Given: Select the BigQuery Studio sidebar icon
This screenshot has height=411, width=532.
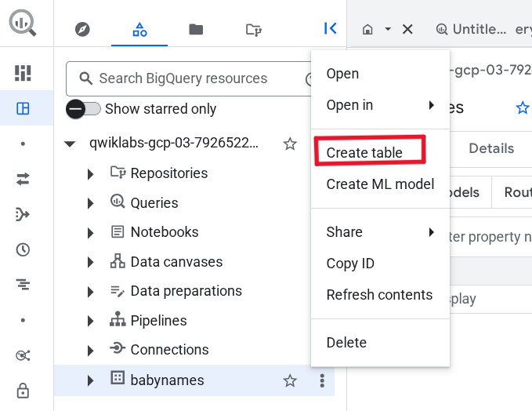Looking at the screenshot, I should pyautogui.click(x=23, y=108).
